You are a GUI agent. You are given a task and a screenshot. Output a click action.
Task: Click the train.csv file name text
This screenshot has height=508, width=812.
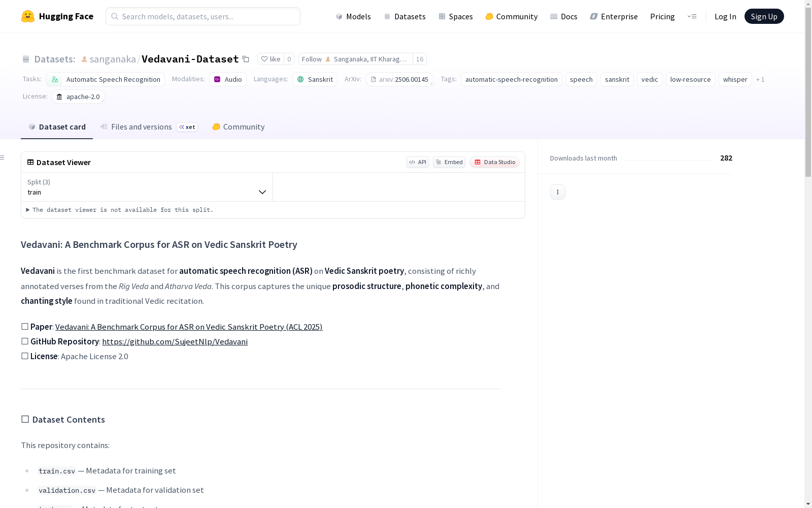[57, 471]
